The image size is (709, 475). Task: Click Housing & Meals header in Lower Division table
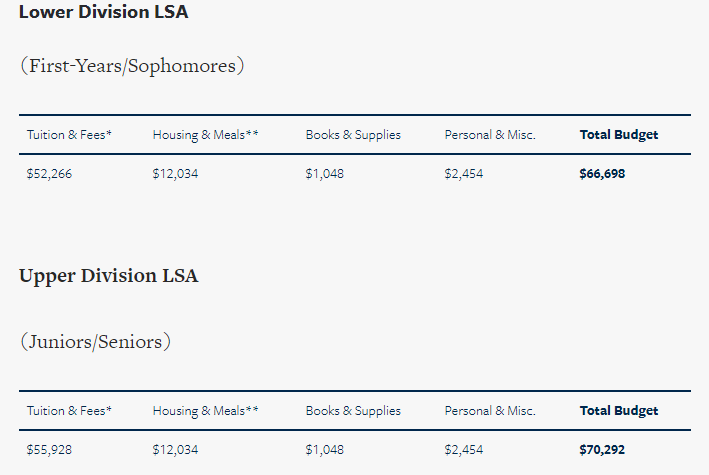[x=205, y=135]
